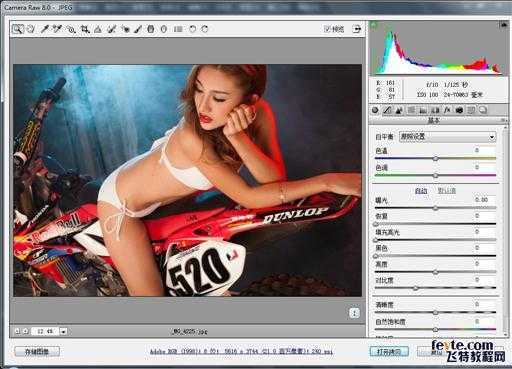Open the Detail panel tab

pos(399,110)
